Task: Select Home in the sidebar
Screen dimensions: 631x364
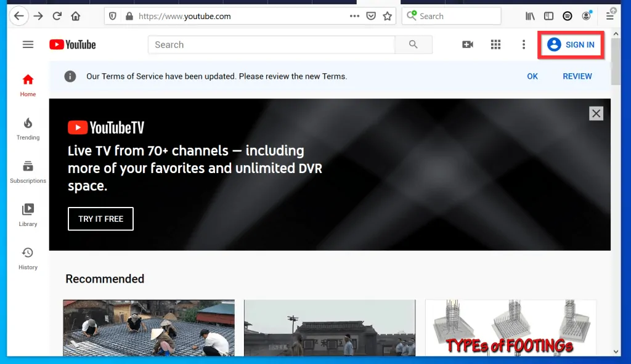Action: [x=28, y=85]
